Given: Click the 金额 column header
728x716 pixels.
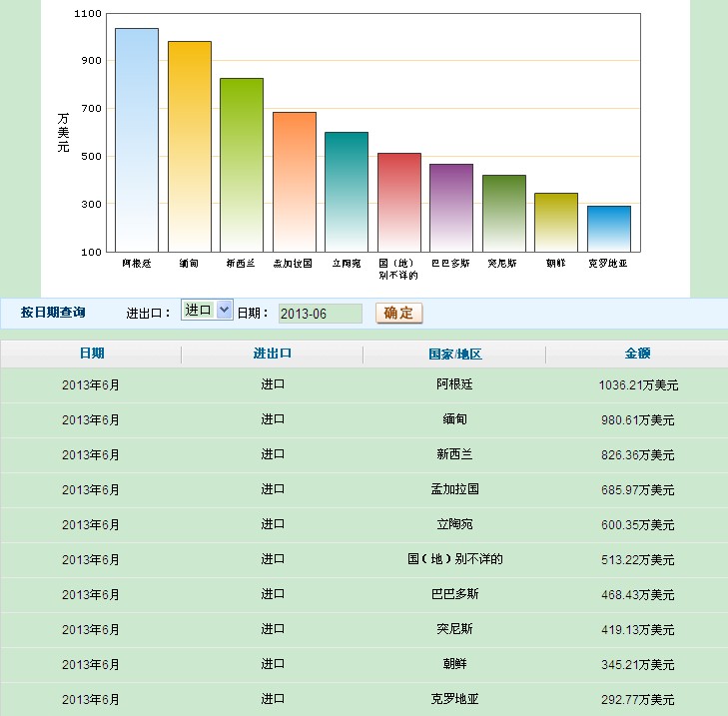Looking at the screenshot, I should (637, 354).
